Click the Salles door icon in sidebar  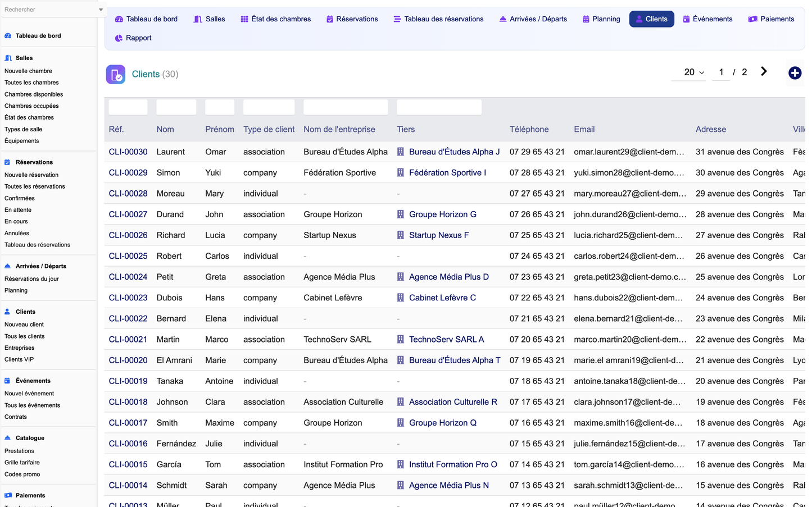click(x=8, y=58)
